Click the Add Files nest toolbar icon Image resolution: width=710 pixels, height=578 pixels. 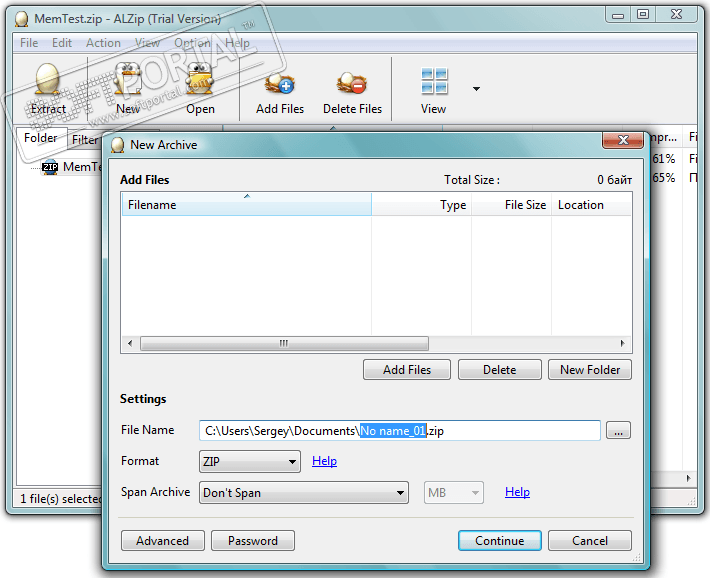click(280, 83)
